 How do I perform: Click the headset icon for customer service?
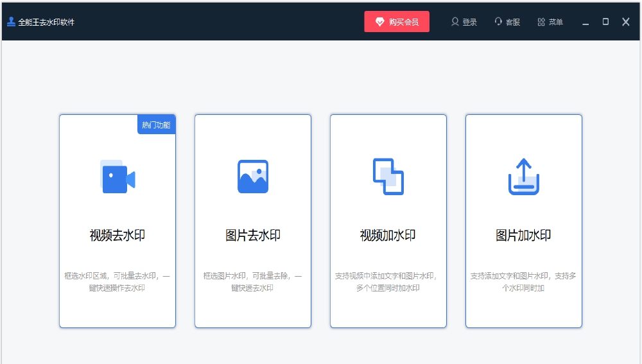click(x=498, y=22)
